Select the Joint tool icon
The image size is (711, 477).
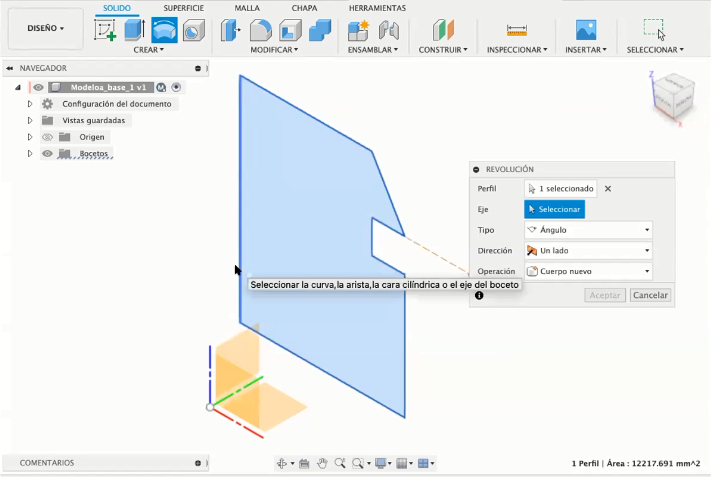coord(389,30)
